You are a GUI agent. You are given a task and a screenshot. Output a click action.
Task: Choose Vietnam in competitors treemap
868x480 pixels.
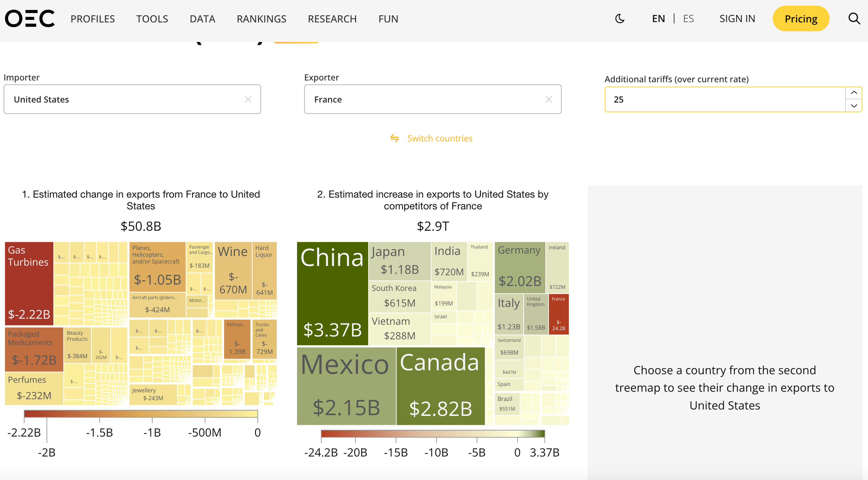coord(400,329)
